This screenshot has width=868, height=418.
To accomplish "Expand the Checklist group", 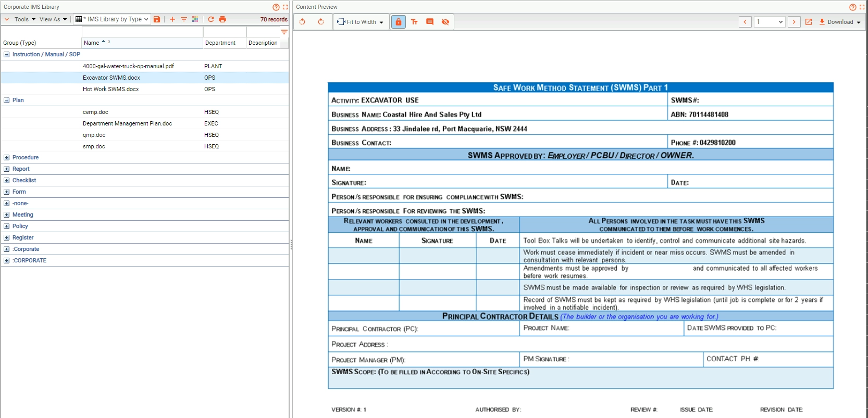I will pyautogui.click(x=7, y=180).
